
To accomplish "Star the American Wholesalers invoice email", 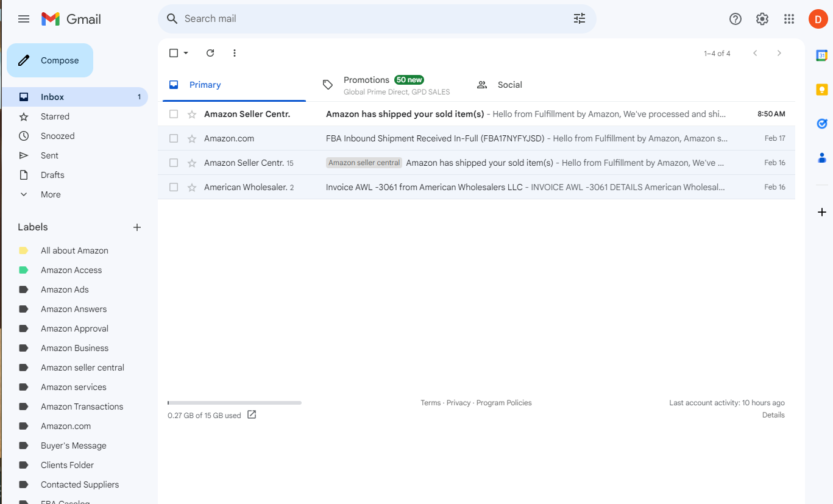I will tap(192, 187).
